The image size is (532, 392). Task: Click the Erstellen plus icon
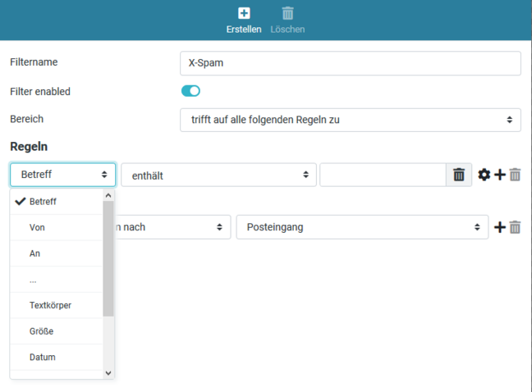[244, 13]
